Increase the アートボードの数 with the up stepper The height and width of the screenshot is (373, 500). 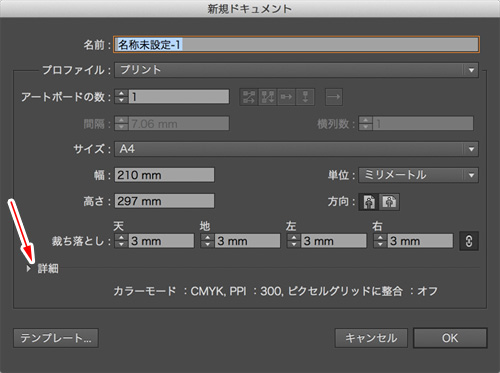pos(121,93)
